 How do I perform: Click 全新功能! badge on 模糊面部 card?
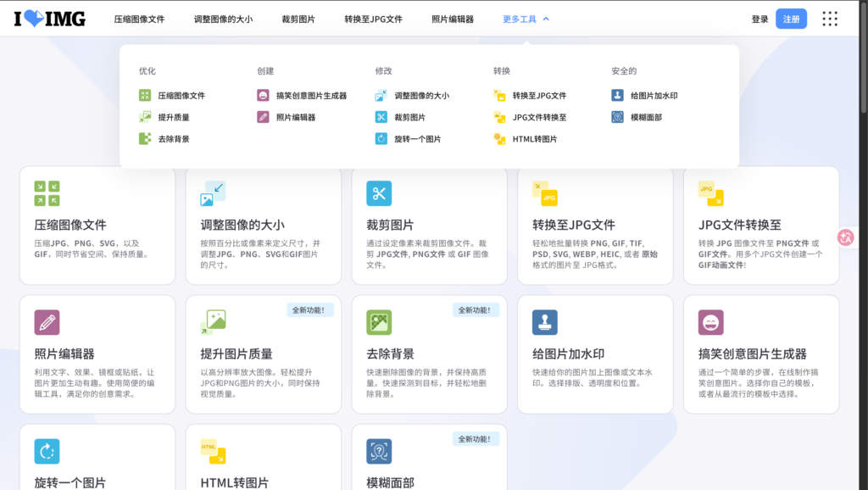coord(476,439)
